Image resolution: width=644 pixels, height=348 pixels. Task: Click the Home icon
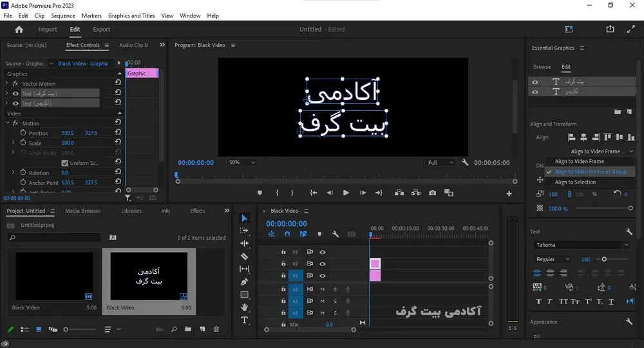coord(19,29)
